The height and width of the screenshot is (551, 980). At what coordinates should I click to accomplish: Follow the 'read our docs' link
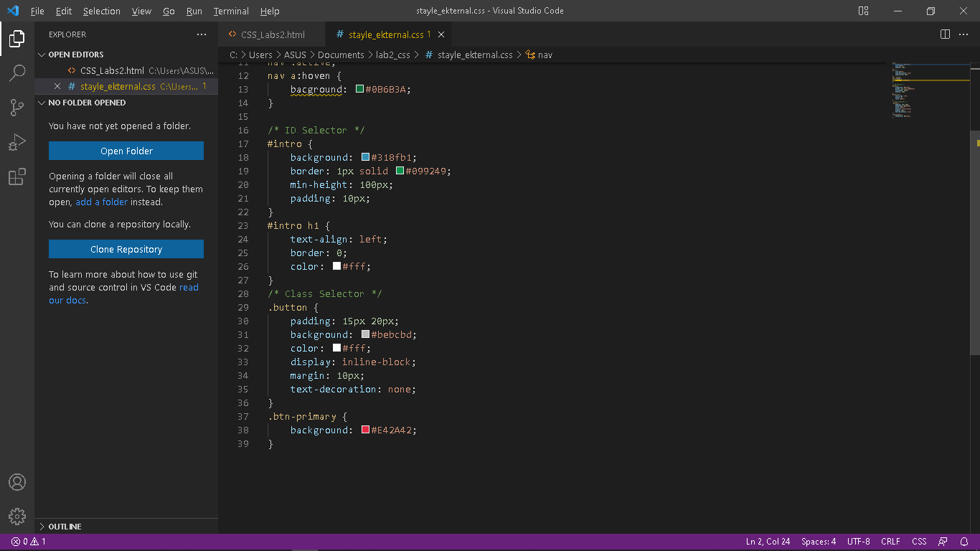189,287
